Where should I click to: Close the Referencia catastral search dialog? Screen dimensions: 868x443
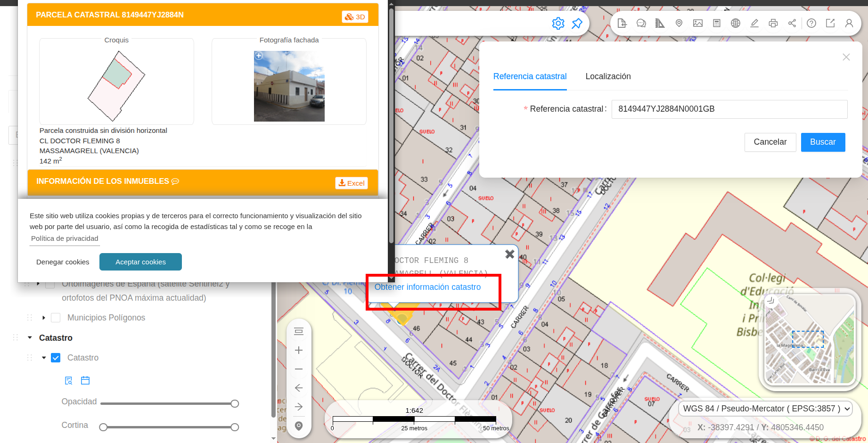pos(846,57)
